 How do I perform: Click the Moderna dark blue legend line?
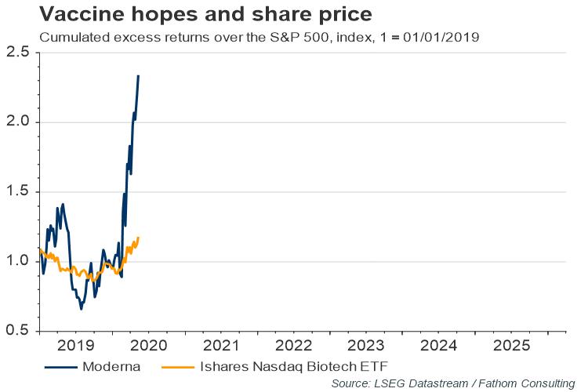[x=63, y=365]
